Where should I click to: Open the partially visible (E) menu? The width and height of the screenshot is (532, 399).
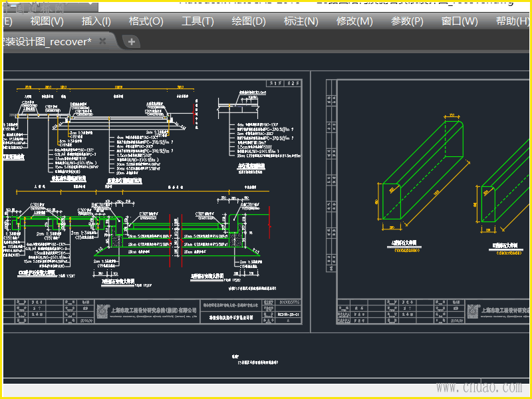coord(7,21)
